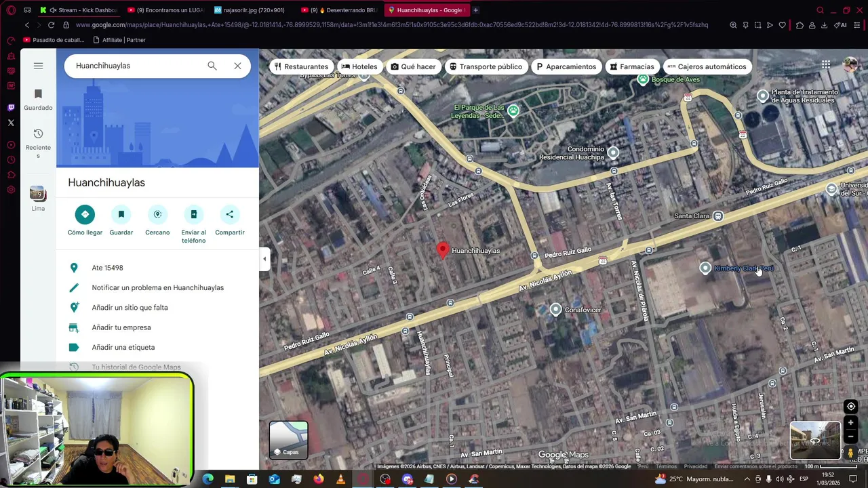
Task: Select the Qué hacer chip
Action: pyautogui.click(x=414, y=66)
